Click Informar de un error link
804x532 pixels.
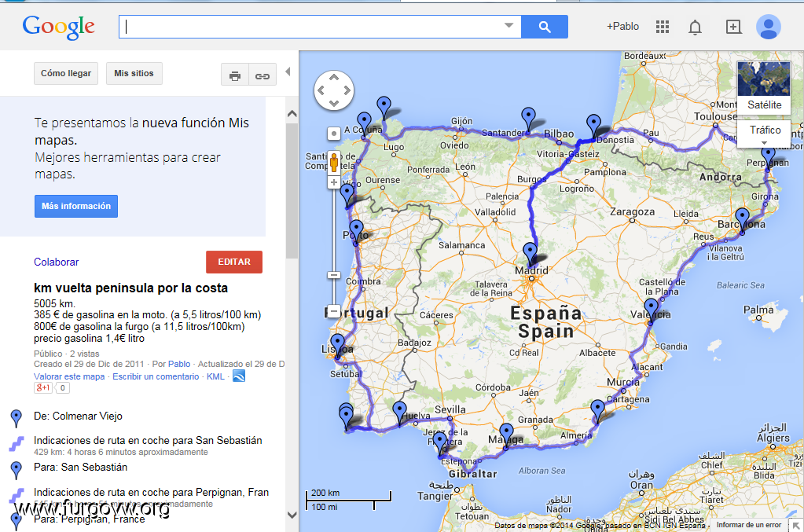pos(749,525)
